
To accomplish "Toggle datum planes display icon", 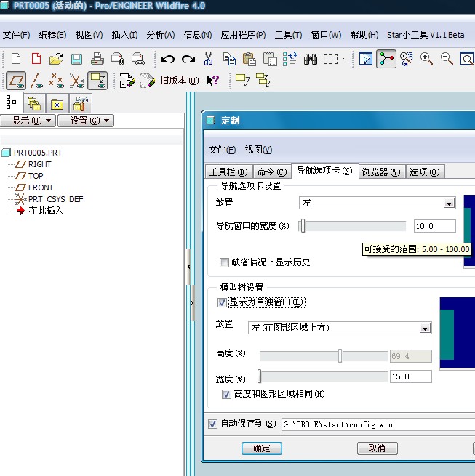I will (x=16, y=81).
